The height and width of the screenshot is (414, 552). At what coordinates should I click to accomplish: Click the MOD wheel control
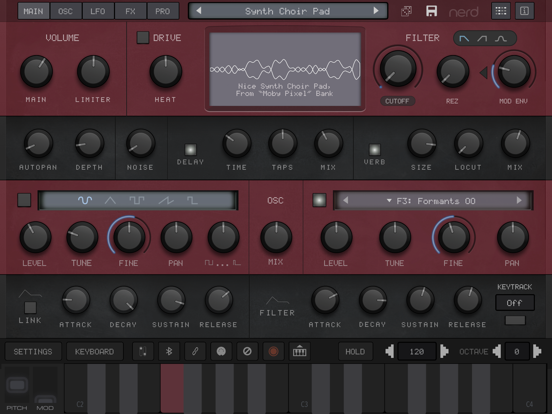pos(45,385)
